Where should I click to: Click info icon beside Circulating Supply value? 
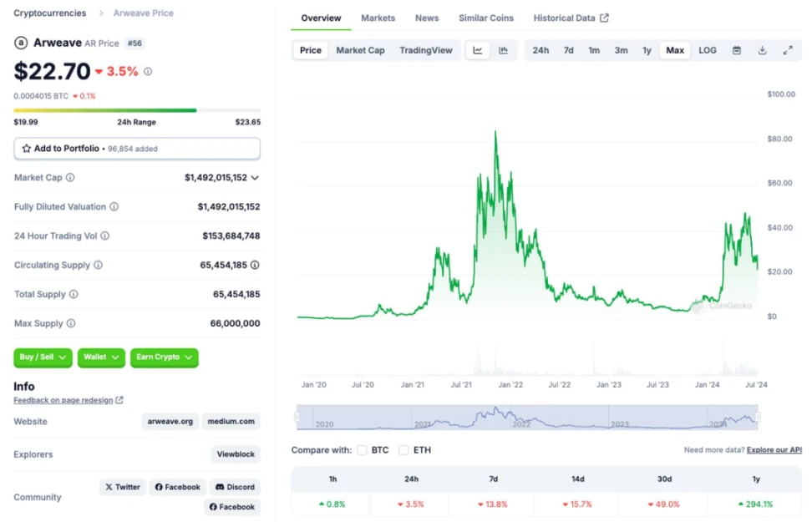[255, 265]
